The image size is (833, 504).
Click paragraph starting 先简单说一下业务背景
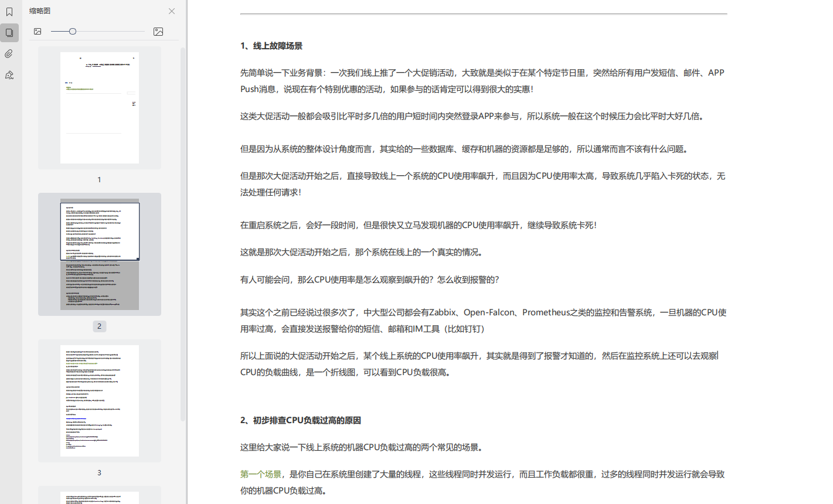pyautogui.click(x=482, y=81)
